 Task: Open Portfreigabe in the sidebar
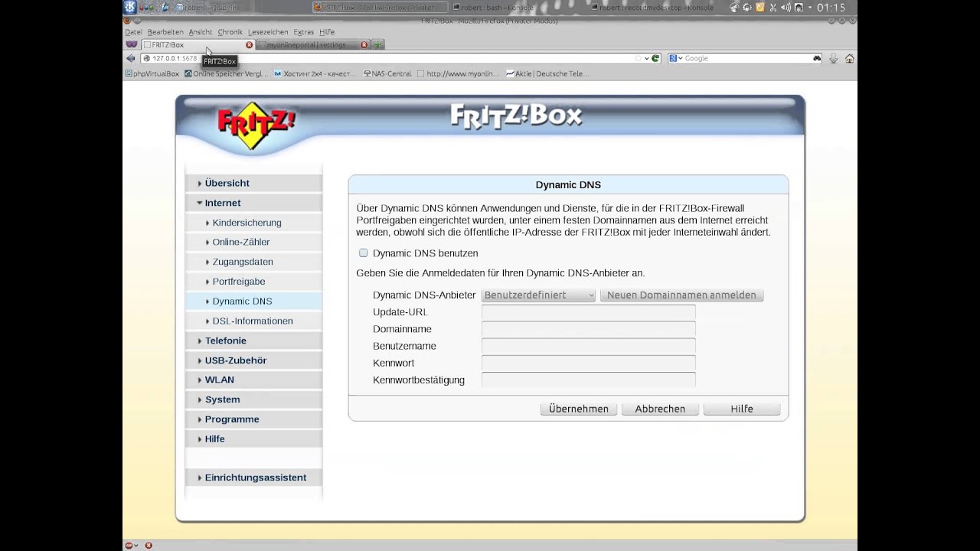[253, 282]
